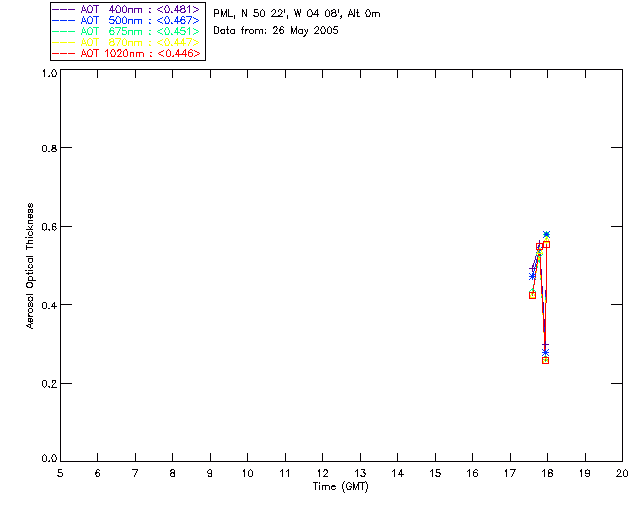Click the AOT 500nm legend entry
The width and height of the screenshot is (640, 512).
pyautogui.click(x=126, y=20)
